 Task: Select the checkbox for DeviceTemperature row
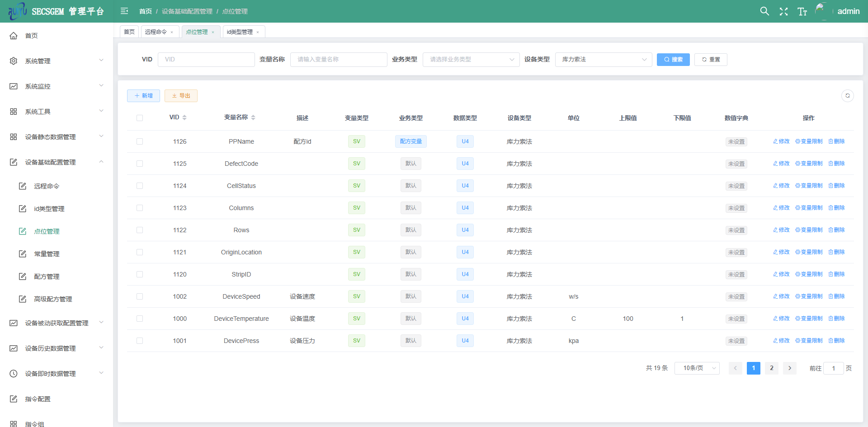[x=140, y=319]
